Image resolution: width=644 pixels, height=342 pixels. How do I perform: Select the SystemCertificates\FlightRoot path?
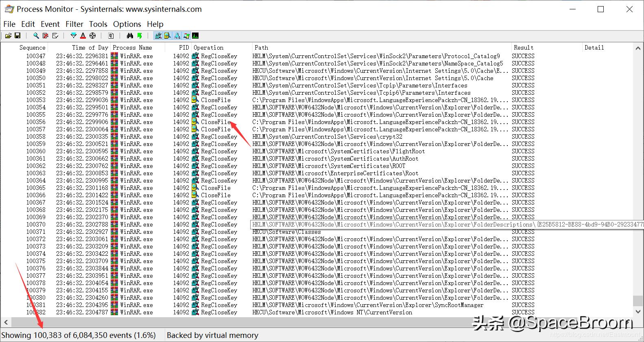[x=339, y=151]
